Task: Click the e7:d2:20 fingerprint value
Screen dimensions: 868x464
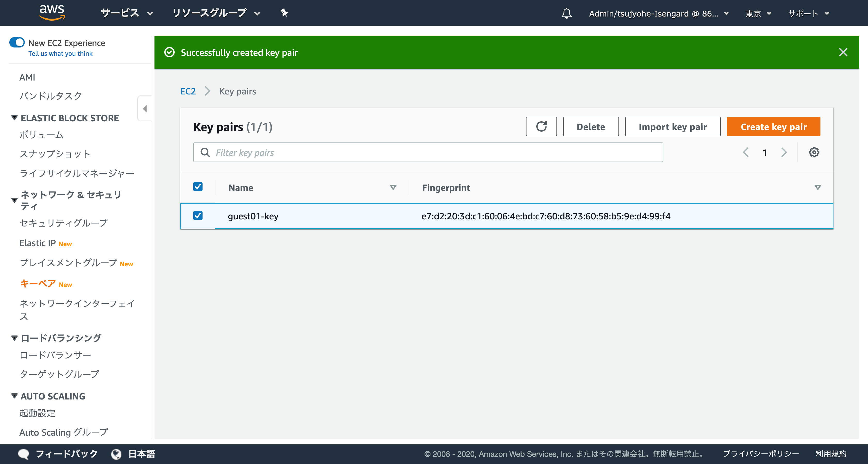Action: pyautogui.click(x=546, y=216)
